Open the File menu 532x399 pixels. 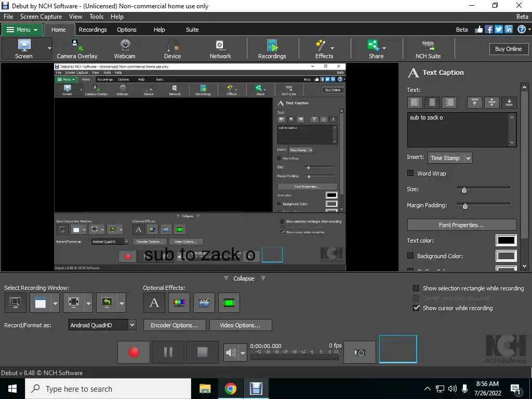click(8, 16)
